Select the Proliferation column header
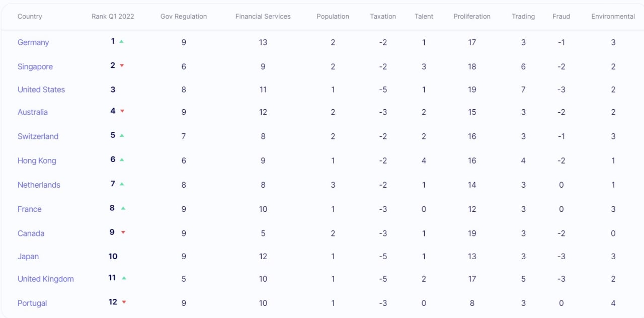 point(472,17)
